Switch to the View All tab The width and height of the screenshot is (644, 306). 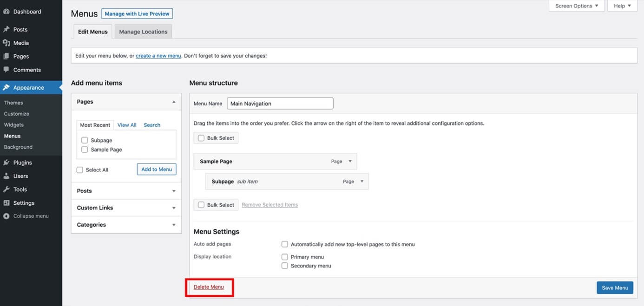point(127,125)
